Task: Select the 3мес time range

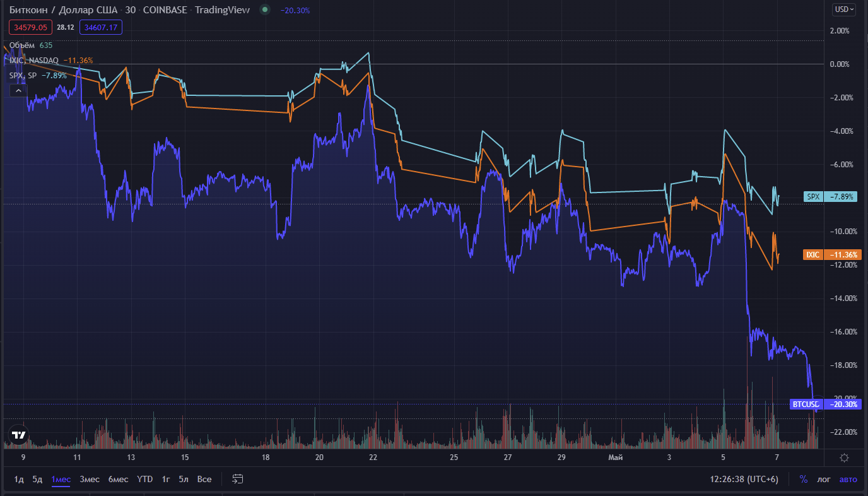Action: (90, 479)
